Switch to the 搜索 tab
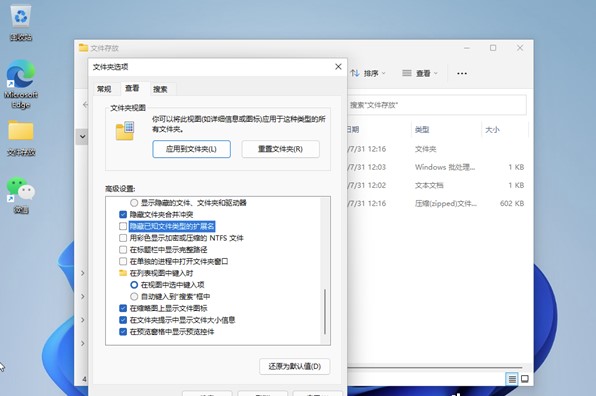 pos(160,89)
